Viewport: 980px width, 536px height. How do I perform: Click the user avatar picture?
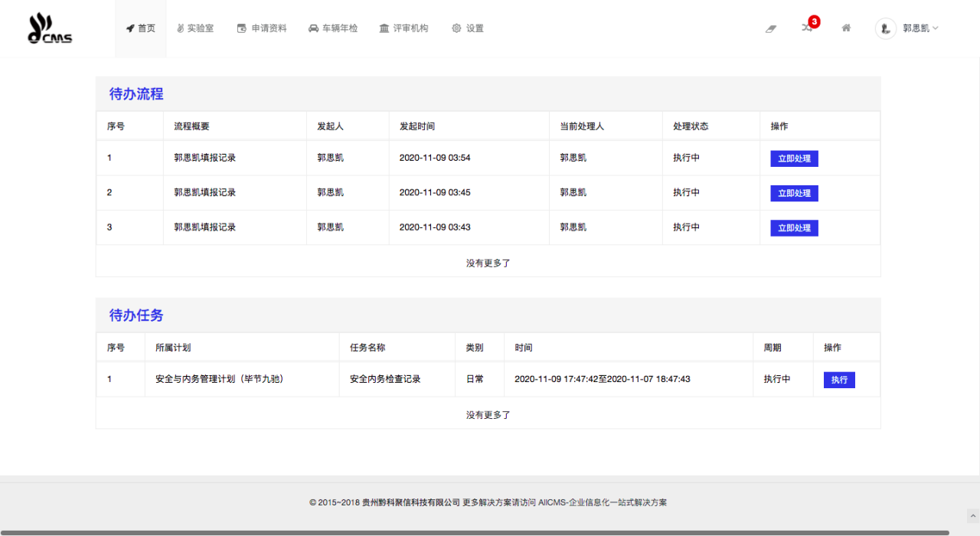(885, 28)
